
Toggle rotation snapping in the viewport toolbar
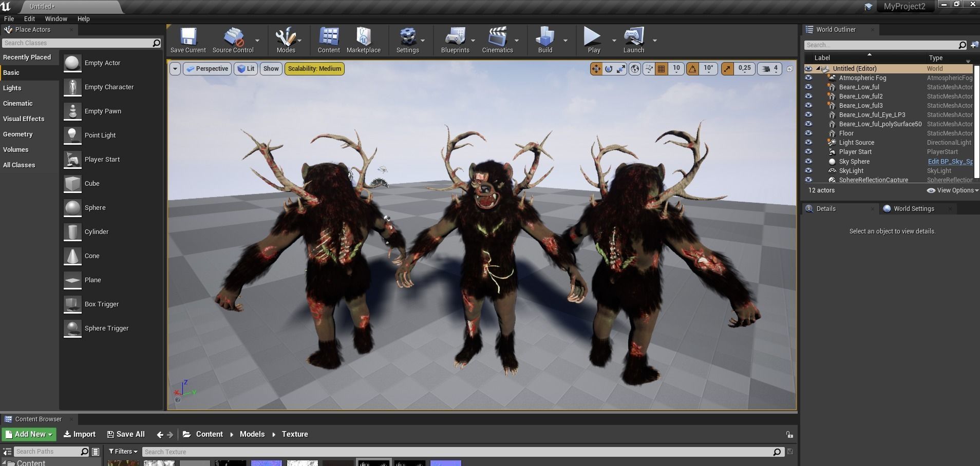tap(692, 69)
